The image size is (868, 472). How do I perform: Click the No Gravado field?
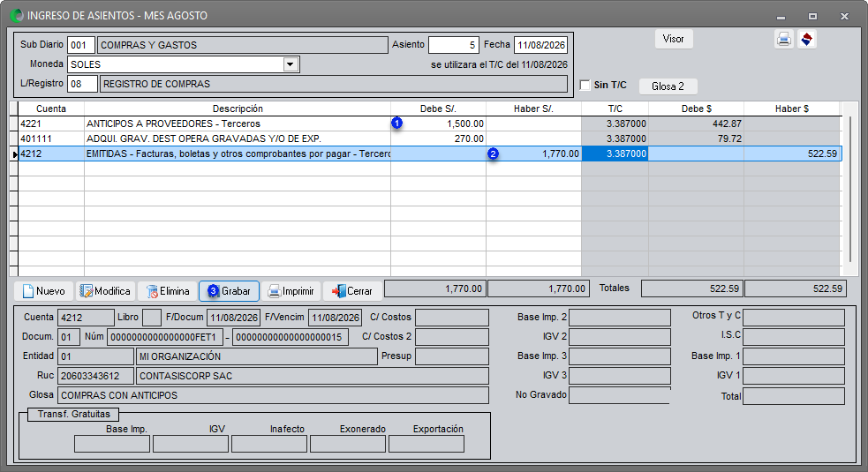point(620,395)
